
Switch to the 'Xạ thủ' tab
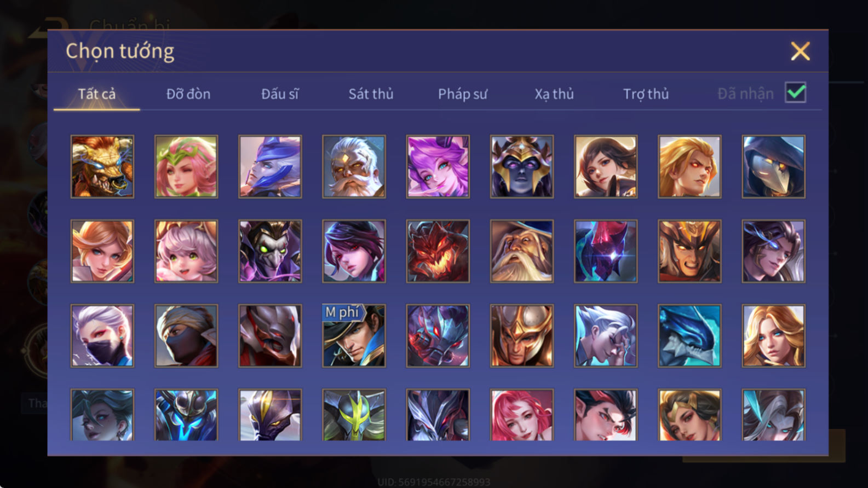554,94
